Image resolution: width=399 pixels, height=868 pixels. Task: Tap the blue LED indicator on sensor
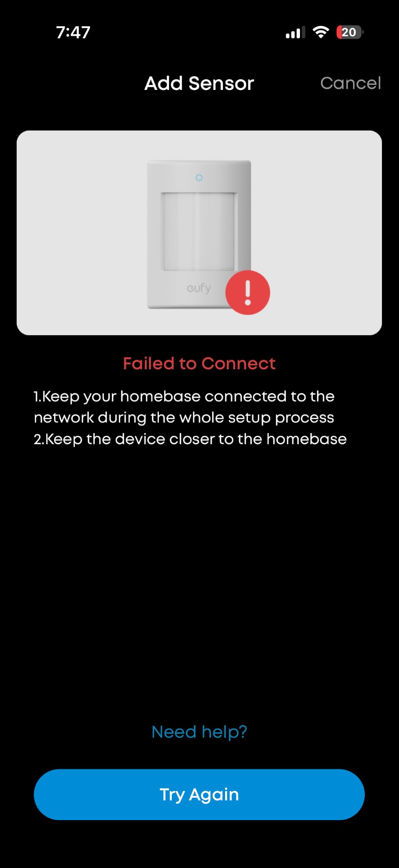199,178
